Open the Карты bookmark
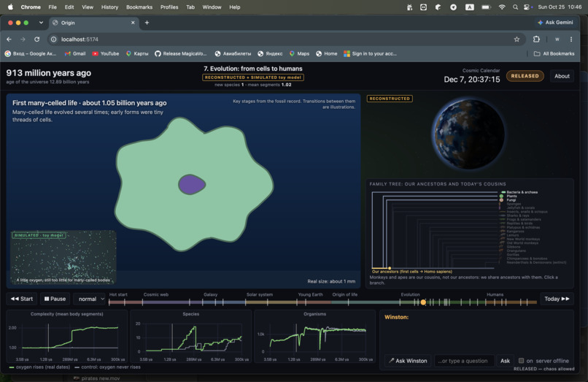Viewport: 588px width, 382px height. pyautogui.click(x=137, y=54)
